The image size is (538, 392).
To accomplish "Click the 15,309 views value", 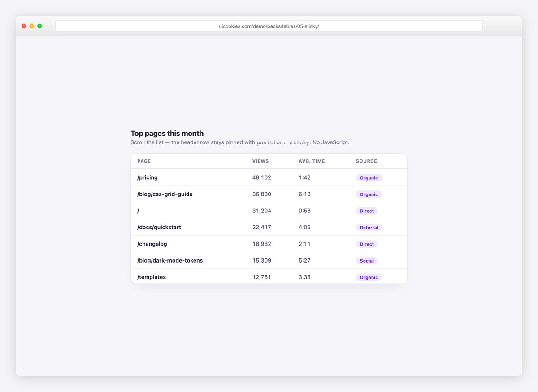I will (262, 260).
